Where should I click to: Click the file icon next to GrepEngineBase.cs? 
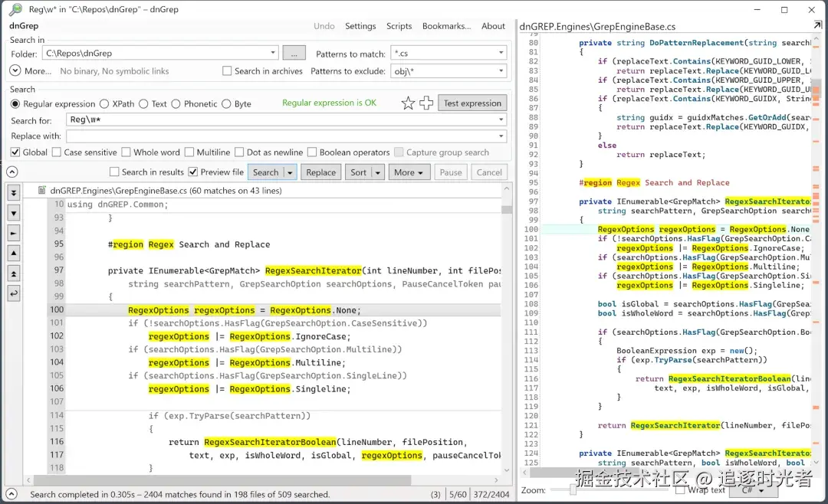(40, 191)
